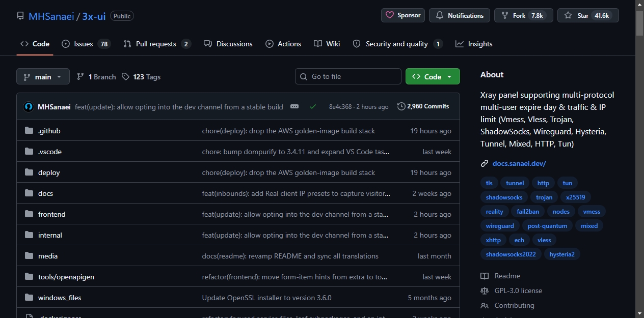This screenshot has width=644, height=318.
Task: Open the Pull requests tab
Action: tap(157, 44)
